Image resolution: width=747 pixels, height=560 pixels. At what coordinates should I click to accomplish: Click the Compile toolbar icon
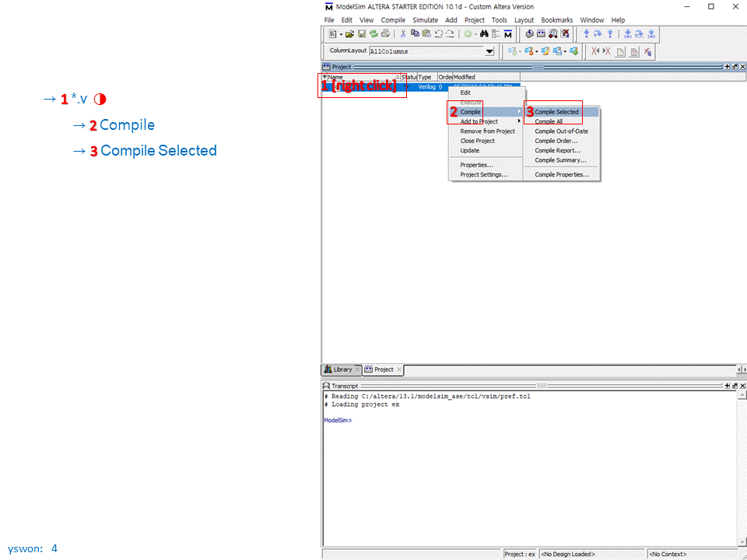[529, 34]
